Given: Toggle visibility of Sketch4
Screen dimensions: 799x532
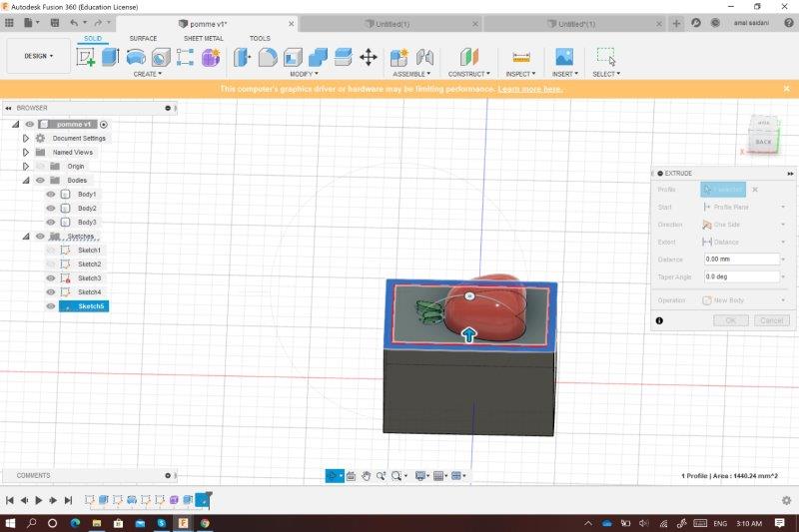Looking at the screenshot, I should (x=51, y=292).
